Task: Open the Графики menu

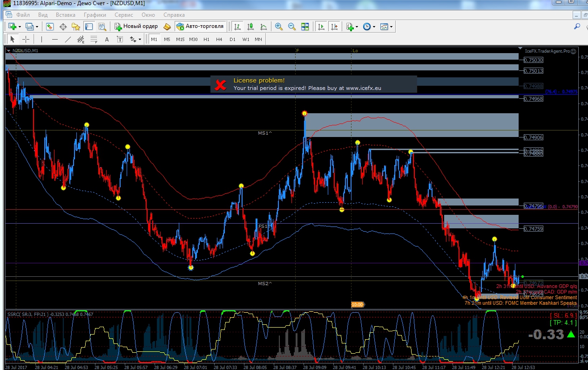Action: point(95,14)
